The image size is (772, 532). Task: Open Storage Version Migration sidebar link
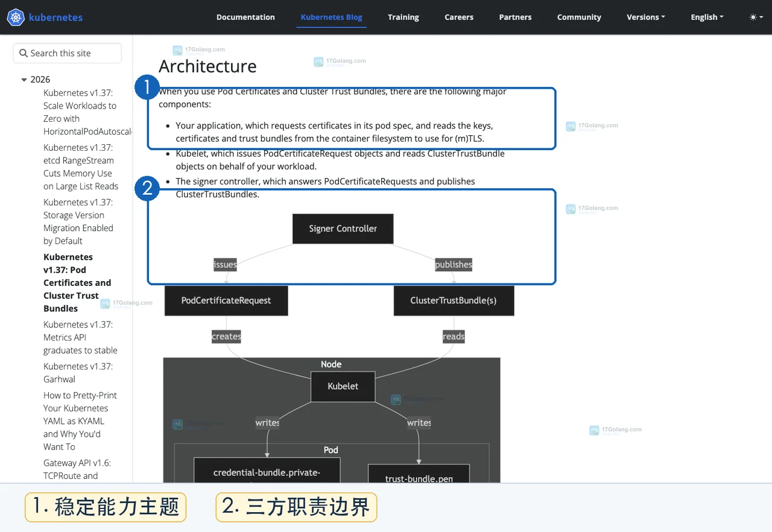[x=78, y=221]
